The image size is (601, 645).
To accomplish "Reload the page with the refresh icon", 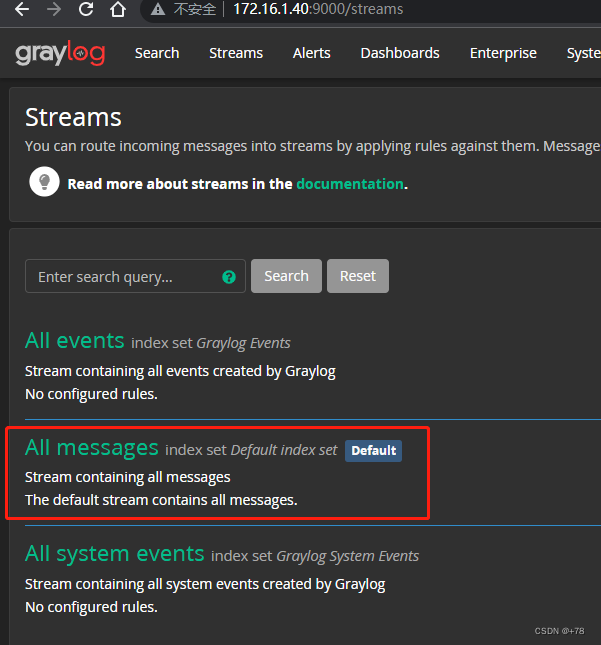I will pyautogui.click(x=86, y=9).
